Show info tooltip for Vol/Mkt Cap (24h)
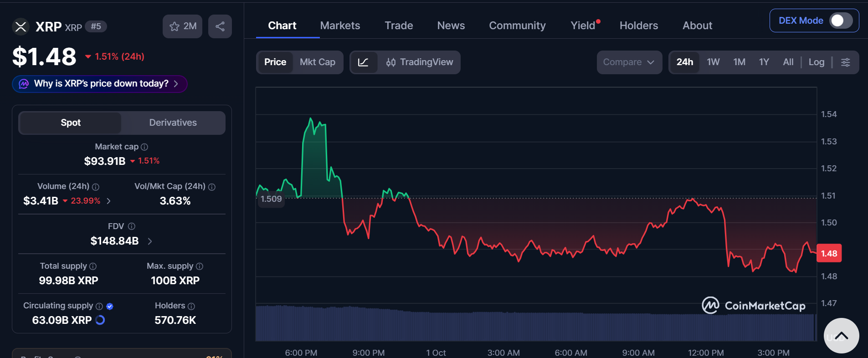868x358 pixels. click(212, 187)
